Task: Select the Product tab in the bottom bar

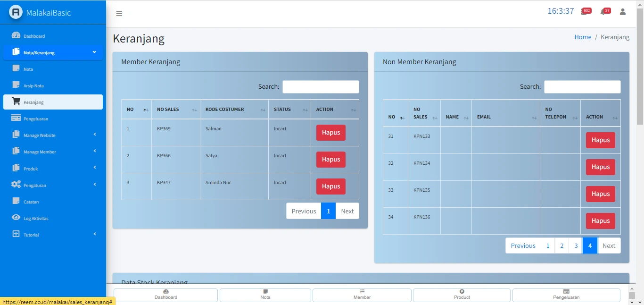Action: click(462, 295)
